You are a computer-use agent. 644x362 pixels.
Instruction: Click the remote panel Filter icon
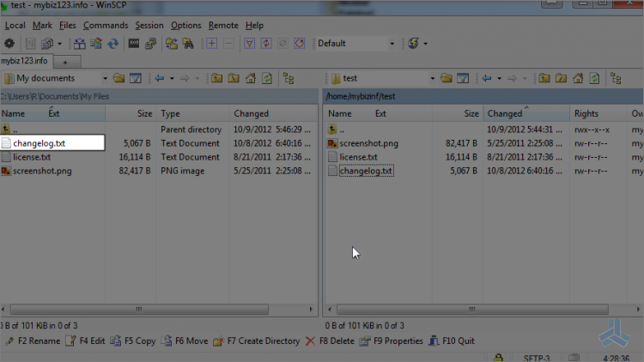click(x=463, y=78)
